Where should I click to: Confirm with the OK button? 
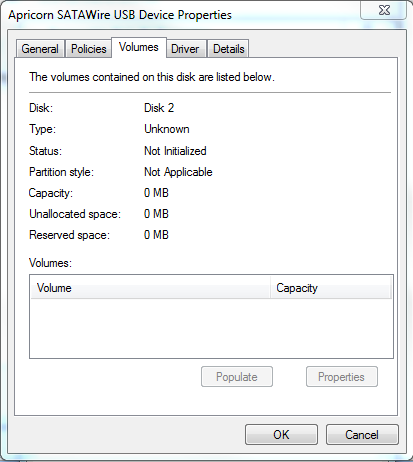click(x=281, y=435)
